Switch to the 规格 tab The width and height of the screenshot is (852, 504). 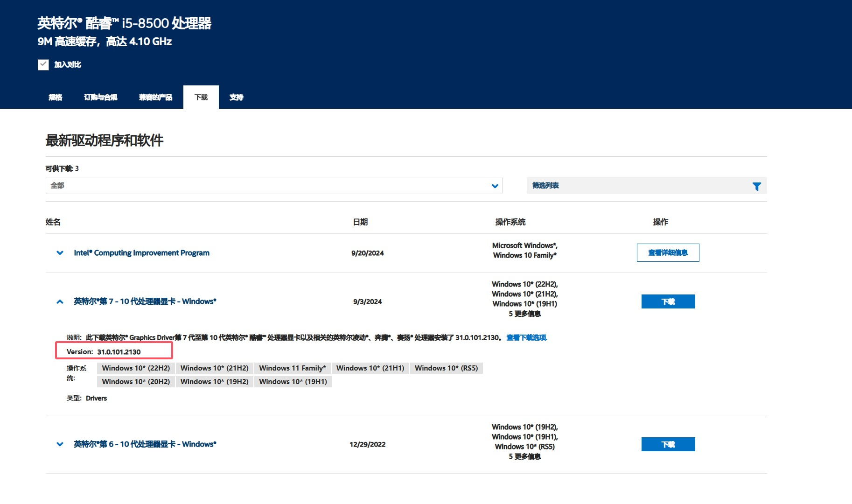[x=55, y=97]
